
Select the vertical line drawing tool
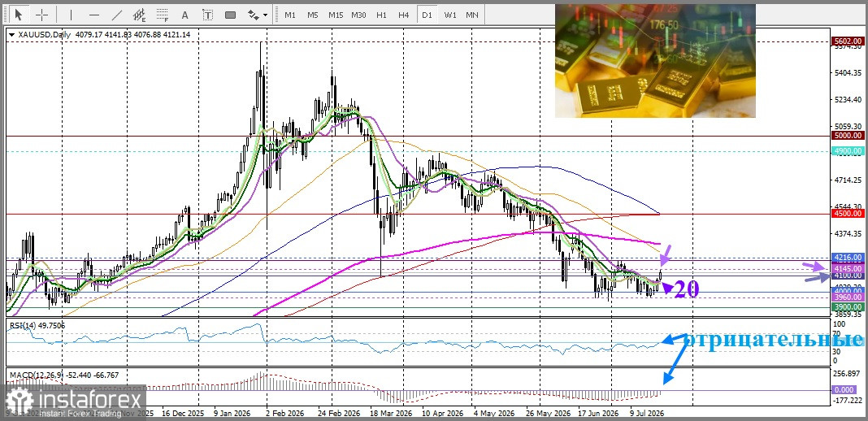coord(72,15)
